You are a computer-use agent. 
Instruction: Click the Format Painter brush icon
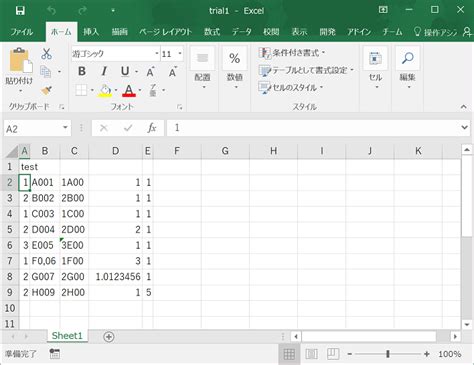click(x=46, y=91)
